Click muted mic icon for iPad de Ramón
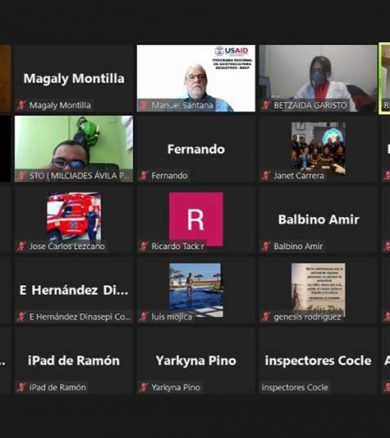 coord(22,387)
